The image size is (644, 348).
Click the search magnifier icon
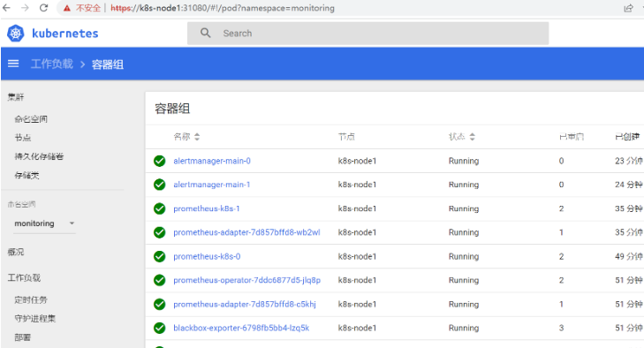205,33
